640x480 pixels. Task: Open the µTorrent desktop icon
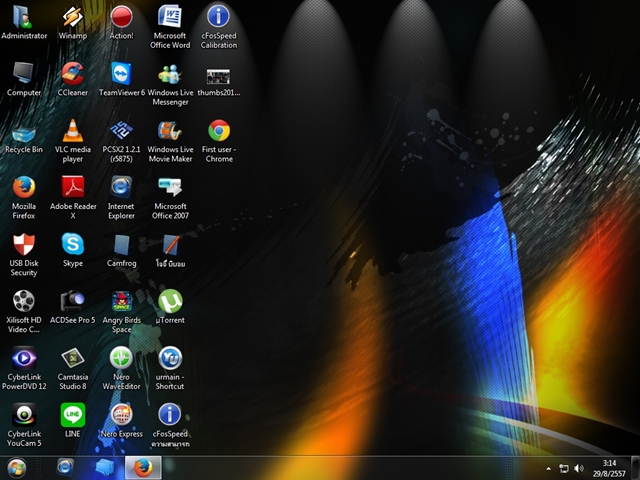(170, 301)
